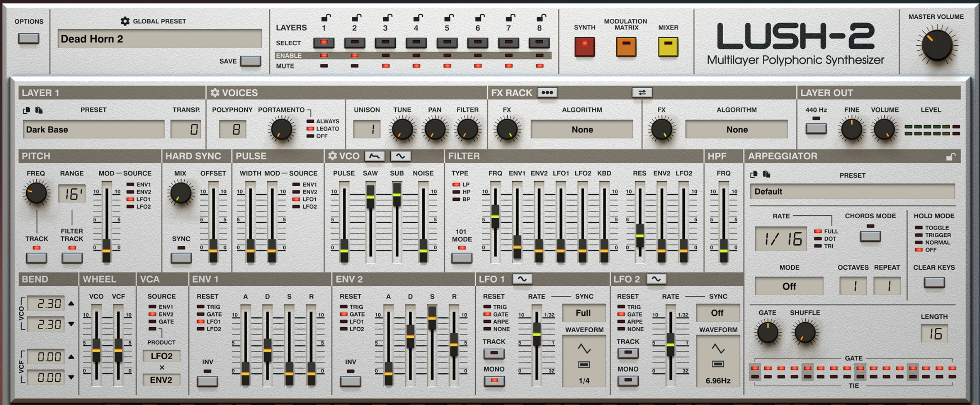Toggle the 440 Hz reference tone button
Image resolution: width=980 pixels, height=405 pixels.
tap(816, 128)
